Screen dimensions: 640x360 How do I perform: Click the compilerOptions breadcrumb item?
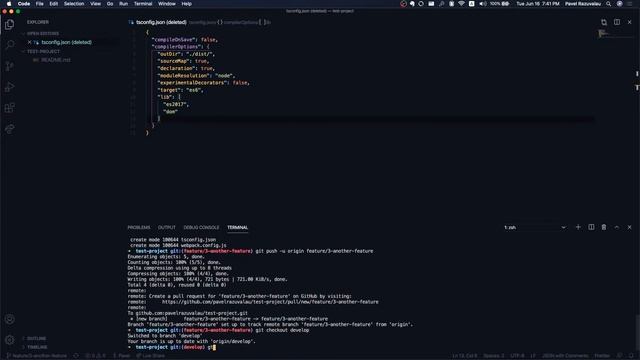pos(241,22)
